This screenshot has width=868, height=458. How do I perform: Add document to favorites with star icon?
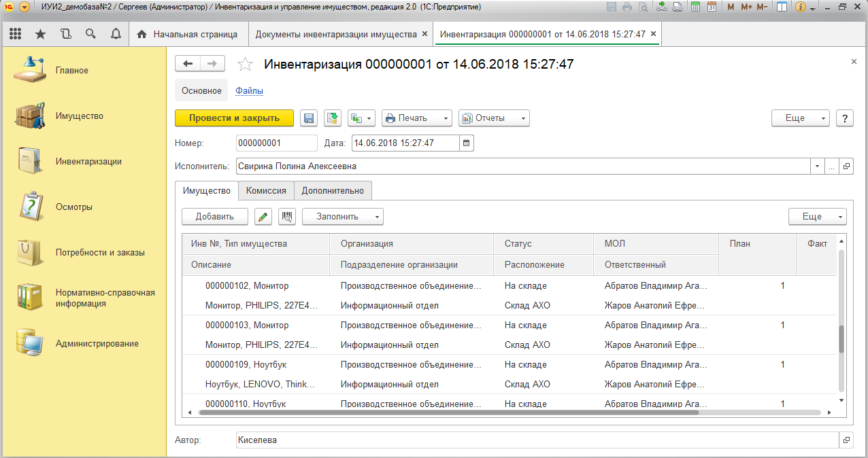pyautogui.click(x=245, y=65)
